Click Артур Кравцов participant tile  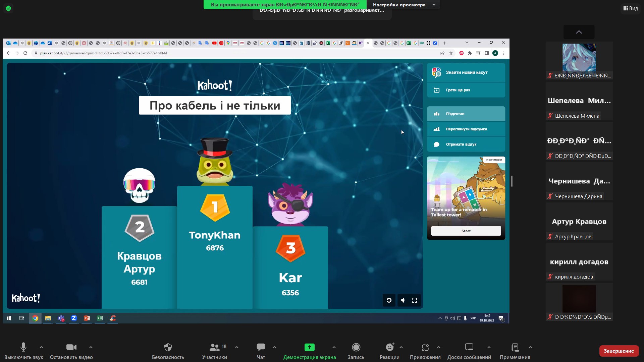[x=579, y=222]
